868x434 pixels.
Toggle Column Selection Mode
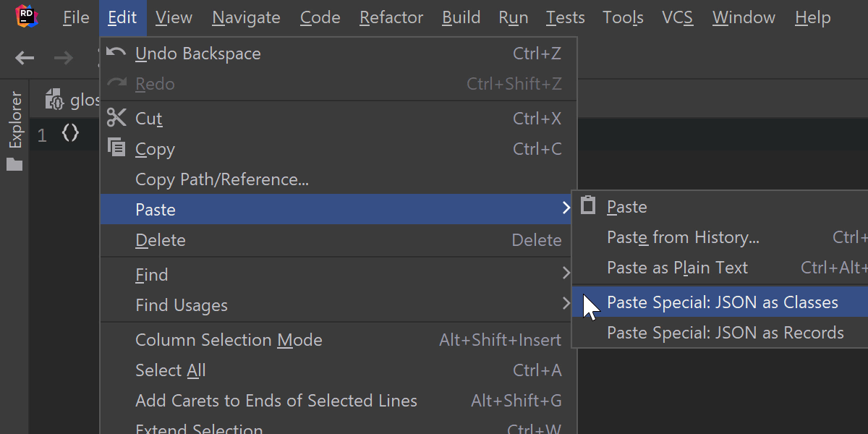[229, 340]
